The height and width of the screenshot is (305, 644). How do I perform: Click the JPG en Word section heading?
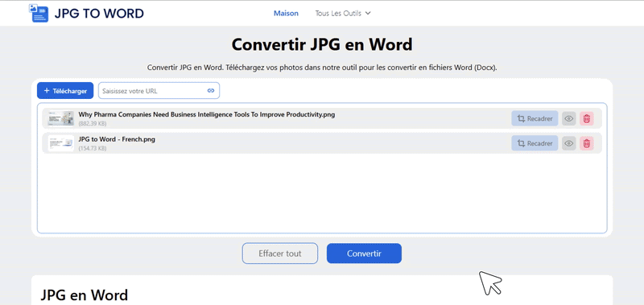[85, 295]
